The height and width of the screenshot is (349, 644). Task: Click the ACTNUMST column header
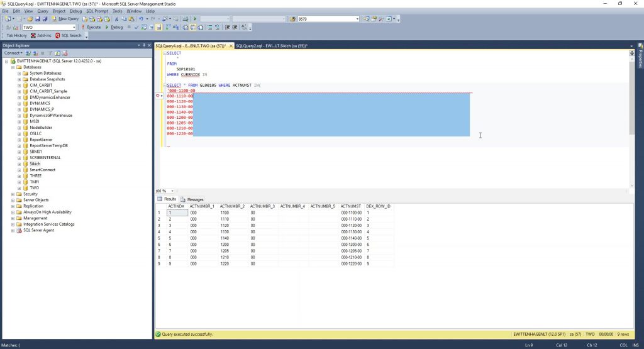(x=351, y=206)
